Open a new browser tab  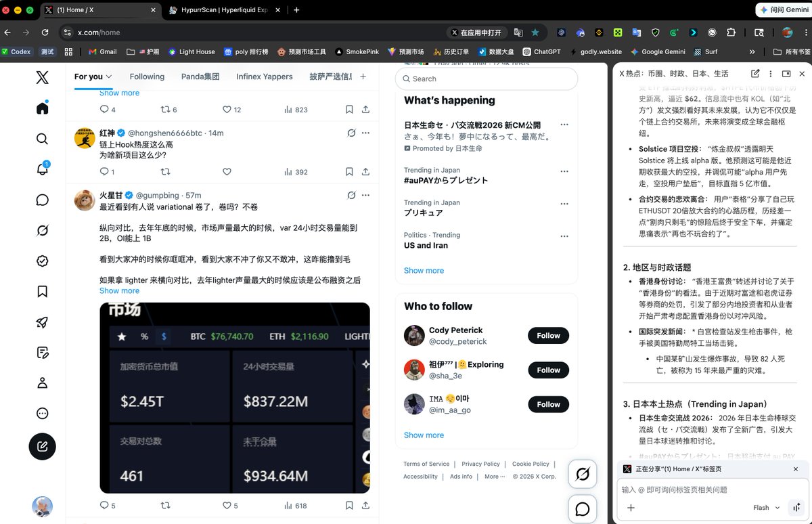(x=296, y=10)
